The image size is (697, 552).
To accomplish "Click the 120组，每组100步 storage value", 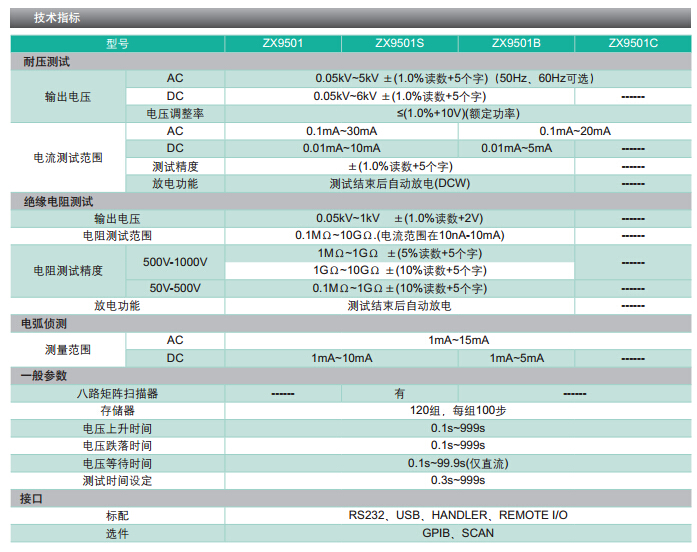I will [458, 411].
